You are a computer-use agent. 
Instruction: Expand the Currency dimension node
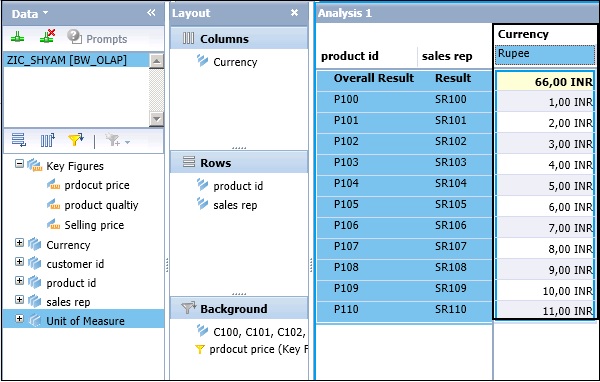click(x=19, y=243)
